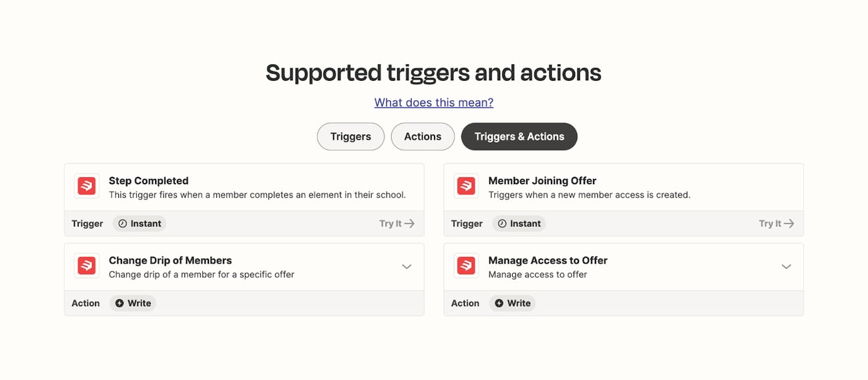Click the clock icon on Step Completed's Instant badge
The image size is (868, 380).
click(x=122, y=224)
